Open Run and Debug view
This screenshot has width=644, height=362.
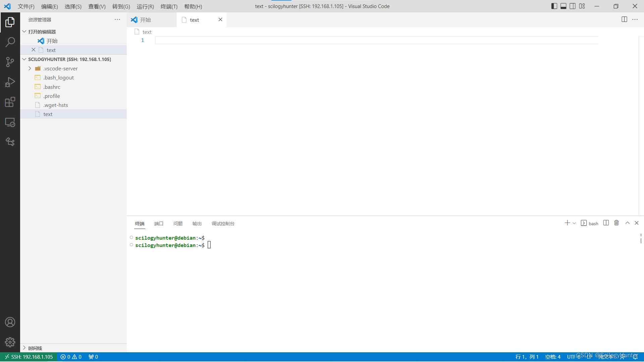(x=10, y=82)
